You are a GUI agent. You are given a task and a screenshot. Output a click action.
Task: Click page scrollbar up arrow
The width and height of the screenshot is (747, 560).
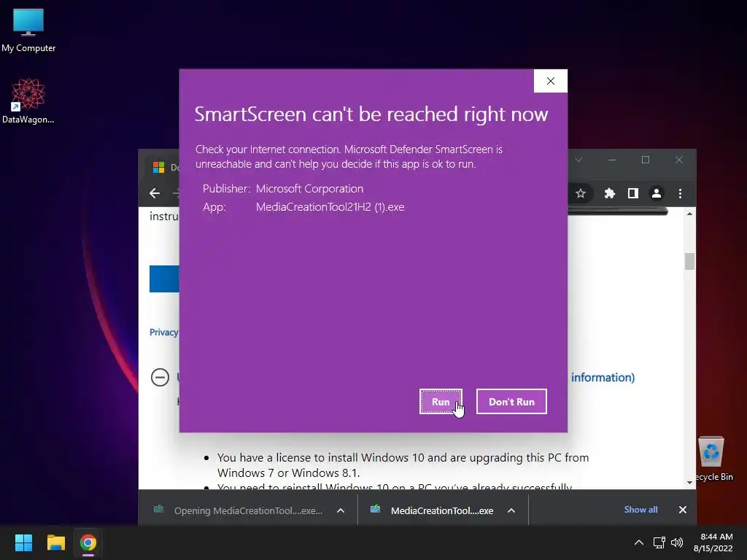click(689, 214)
